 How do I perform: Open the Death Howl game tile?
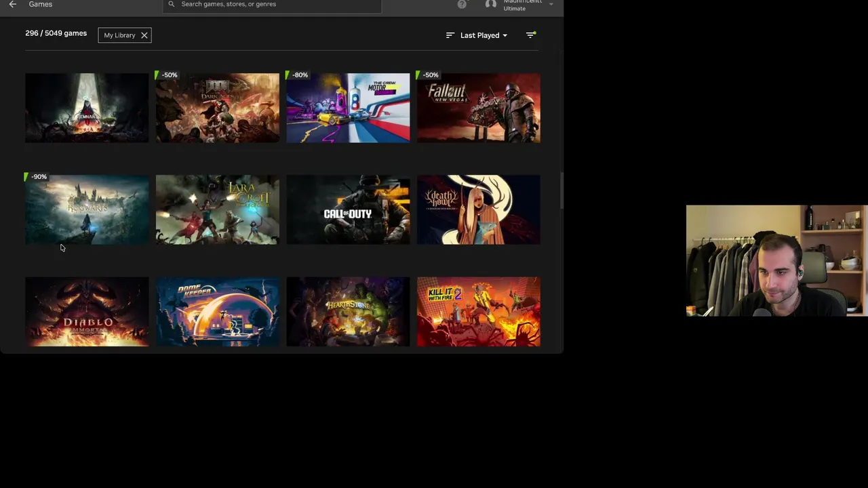(x=479, y=209)
